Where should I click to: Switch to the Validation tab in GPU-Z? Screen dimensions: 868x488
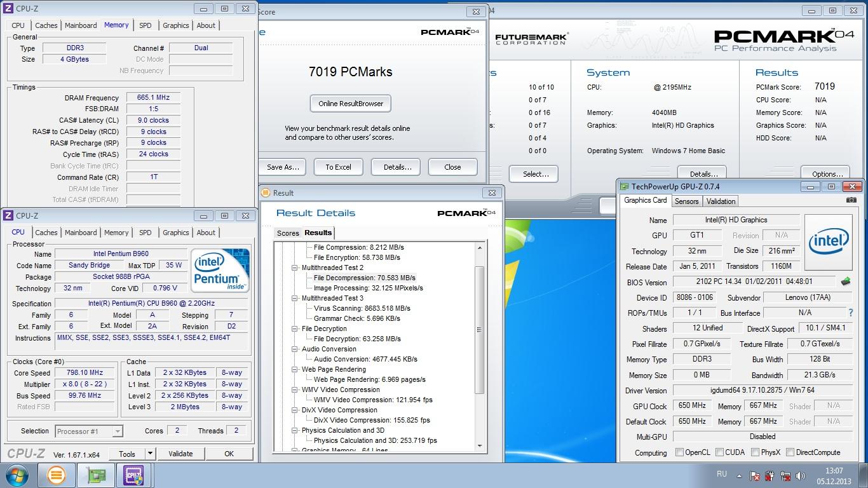tap(721, 201)
